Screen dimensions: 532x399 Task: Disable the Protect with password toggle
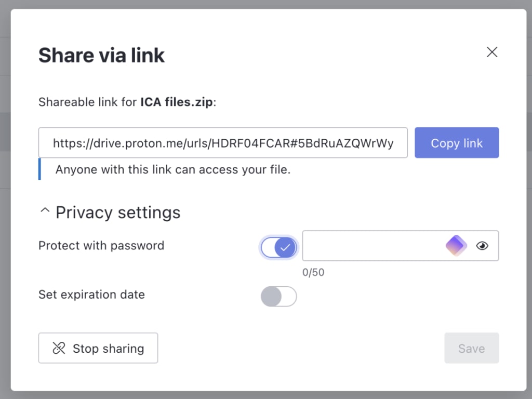pyautogui.click(x=279, y=247)
